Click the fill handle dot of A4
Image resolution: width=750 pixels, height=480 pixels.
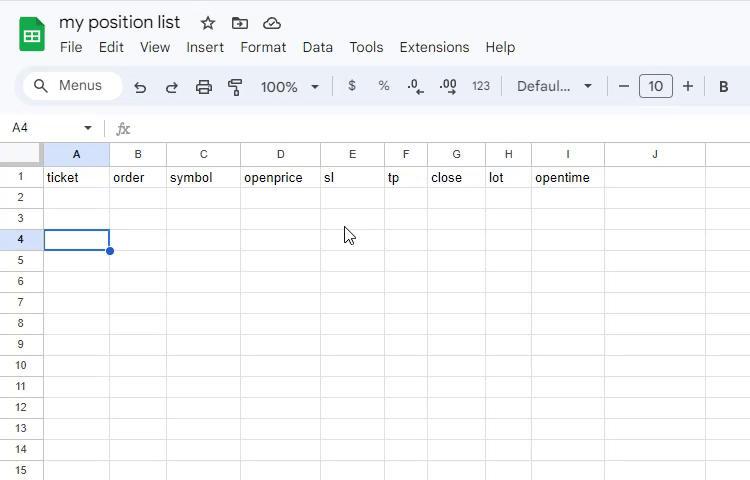pyautogui.click(x=110, y=251)
